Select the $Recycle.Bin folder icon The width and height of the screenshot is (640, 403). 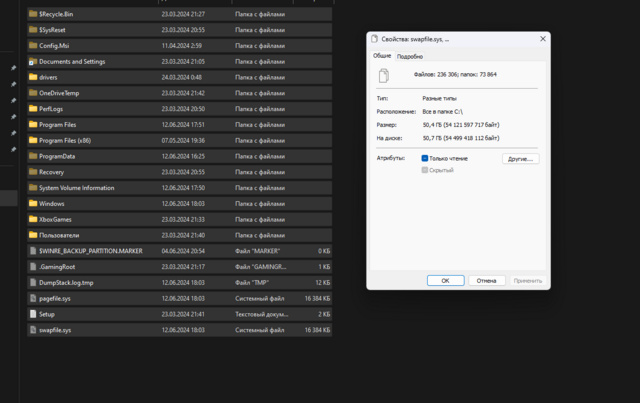(x=32, y=15)
